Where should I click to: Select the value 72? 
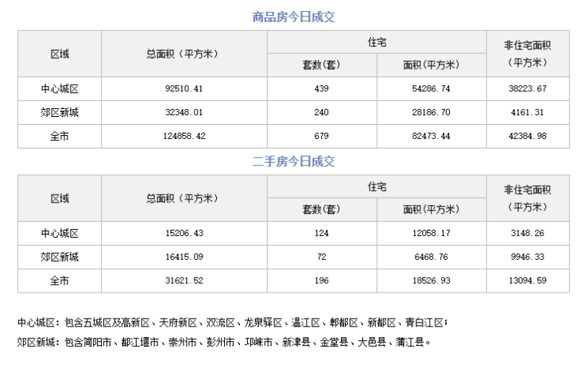(x=321, y=257)
